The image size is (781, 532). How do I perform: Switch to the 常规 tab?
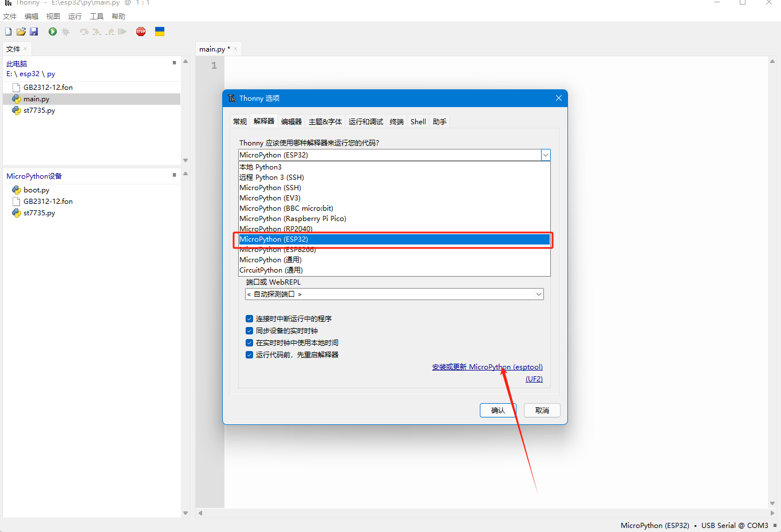[240, 121]
